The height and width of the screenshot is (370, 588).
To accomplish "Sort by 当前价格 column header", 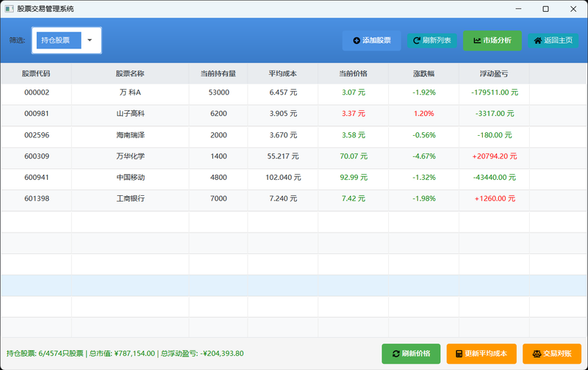I will [354, 73].
